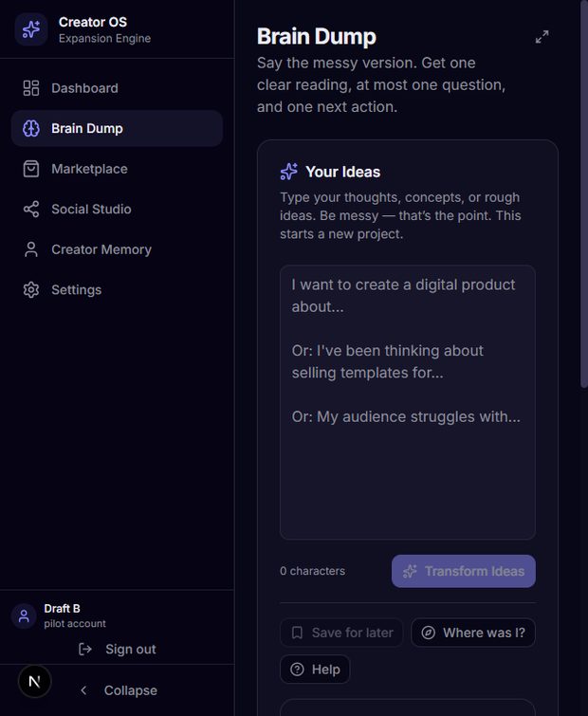Click the Social Studio share icon

31,210
